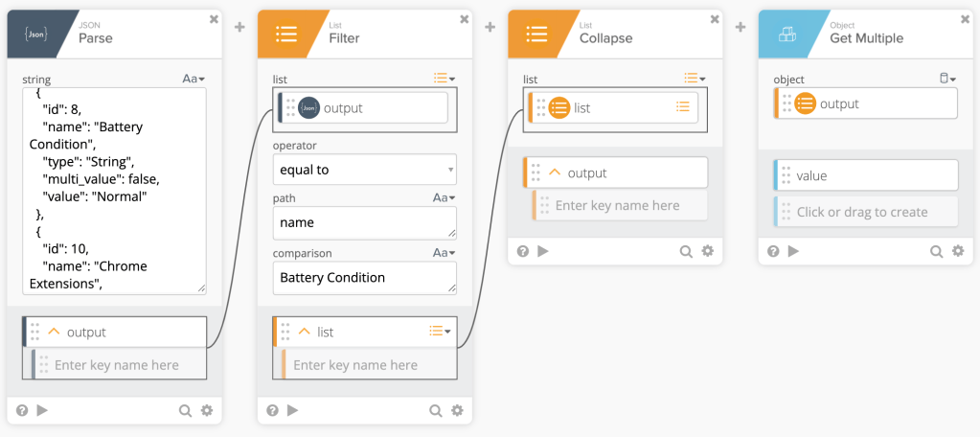
Task: Click search magnifier on List Collapse card
Action: pyautogui.click(x=686, y=251)
